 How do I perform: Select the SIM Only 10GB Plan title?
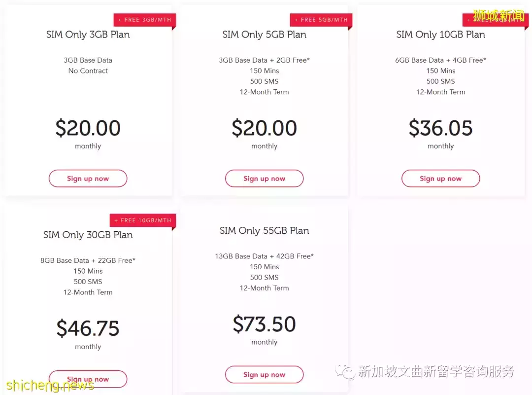441,35
